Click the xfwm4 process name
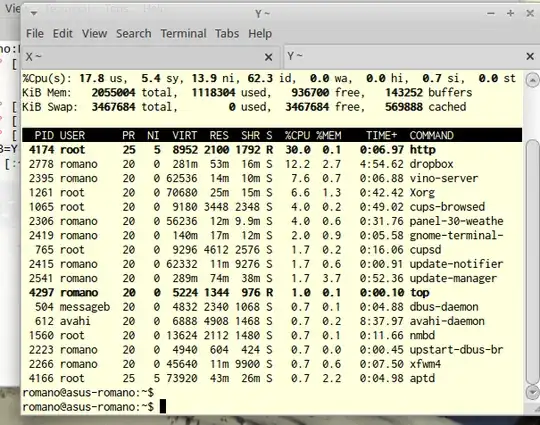The width and height of the screenshot is (540, 425). [425, 364]
